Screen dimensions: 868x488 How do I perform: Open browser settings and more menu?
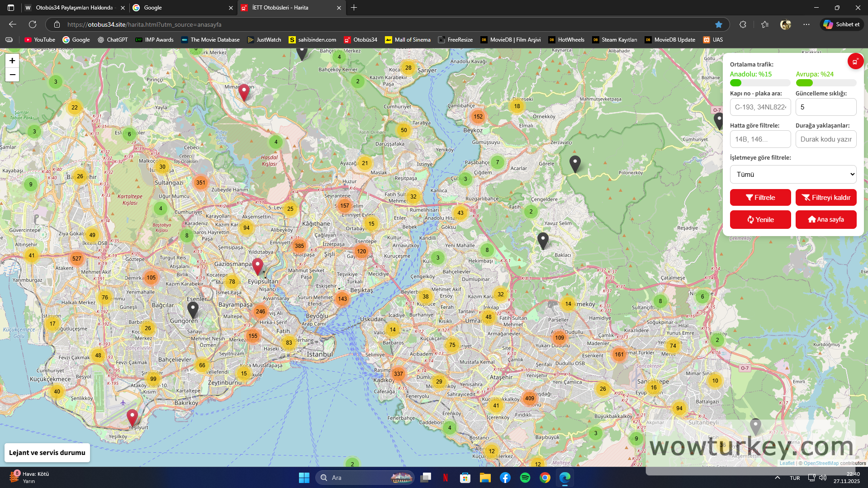[x=806, y=24]
